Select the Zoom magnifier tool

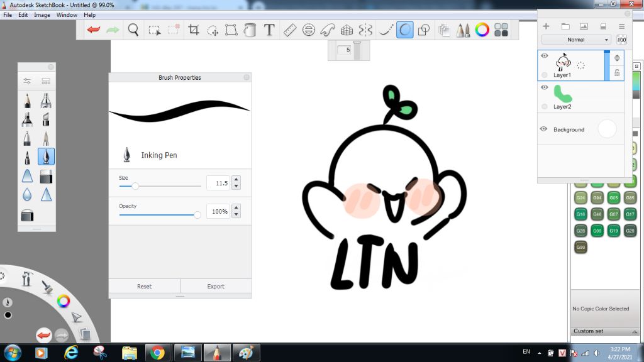tap(133, 30)
